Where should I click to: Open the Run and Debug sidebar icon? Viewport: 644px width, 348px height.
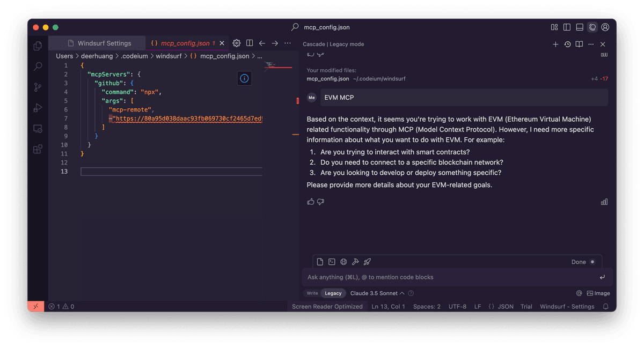click(x=38, y=107)
